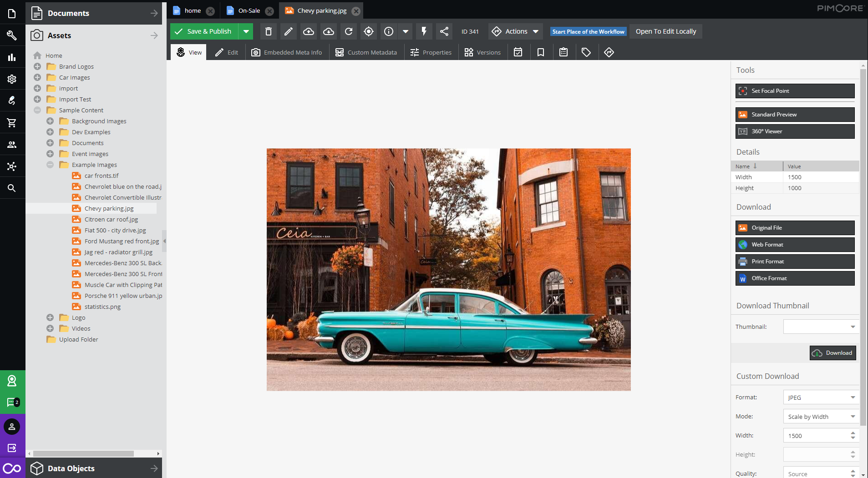868x478 pixels.
Task: Expand the Videos folder
Action: [x=50, y=328]
